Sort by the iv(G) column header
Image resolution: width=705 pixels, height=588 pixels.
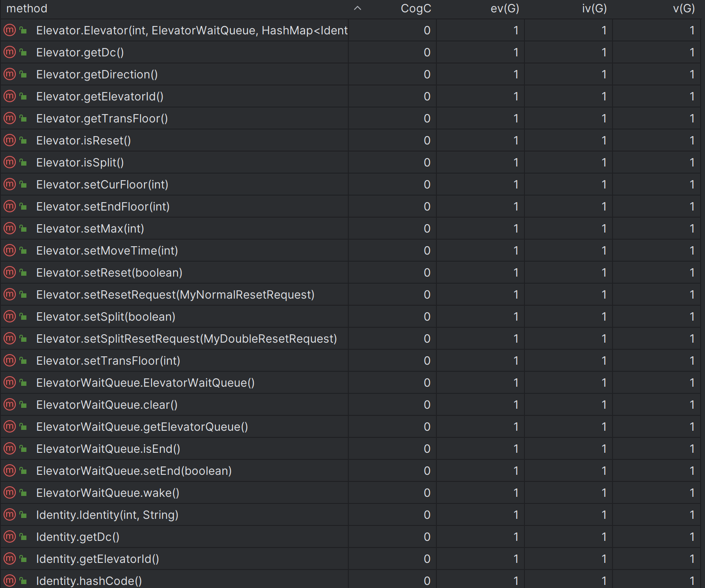click(594, 9)
